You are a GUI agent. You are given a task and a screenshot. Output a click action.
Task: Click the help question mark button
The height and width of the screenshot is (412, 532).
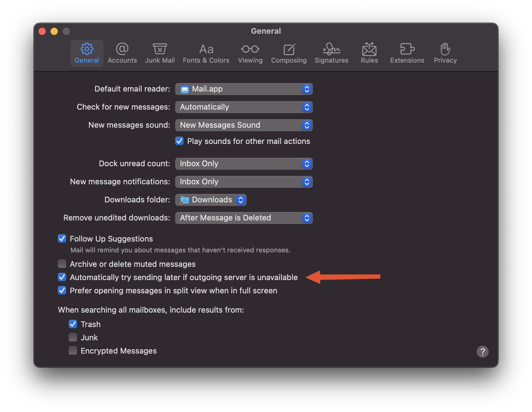(482, 351)
